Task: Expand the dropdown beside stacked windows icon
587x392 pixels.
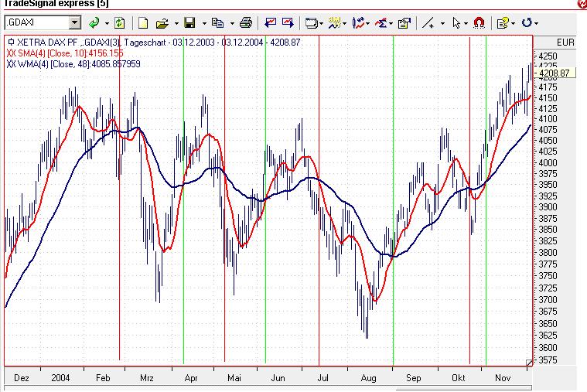Action: (321, 23)
